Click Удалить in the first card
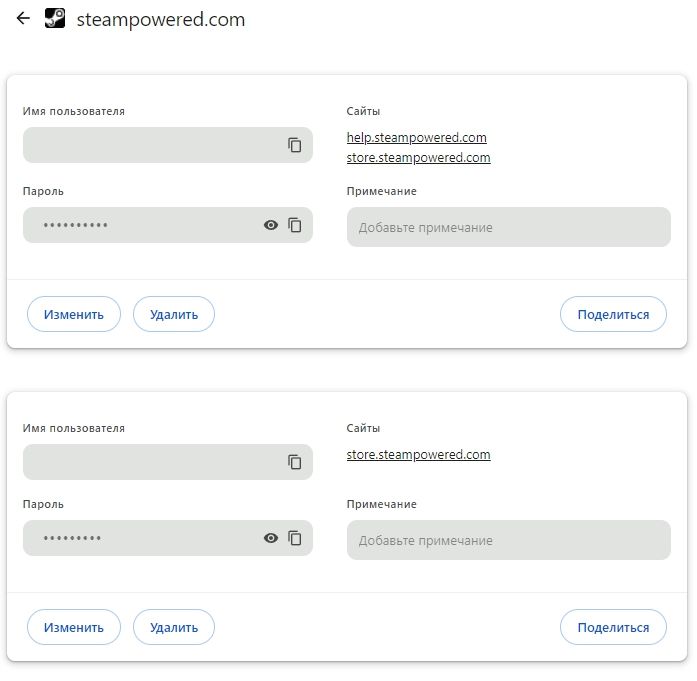Screen dimensions: 697x681 point(174,314)
